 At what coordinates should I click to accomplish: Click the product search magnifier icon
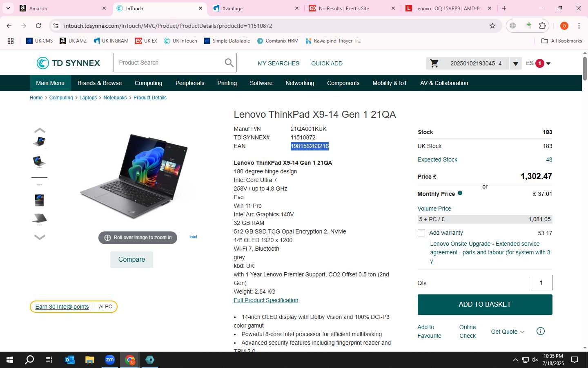[x=229, y=63]
